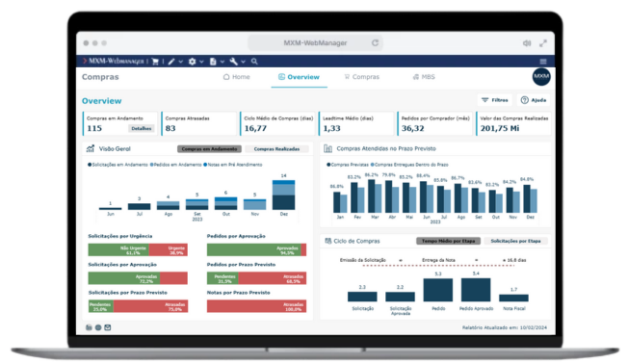Click the Compras Atrasadas 83 card
628x364 pixels.
198,123
